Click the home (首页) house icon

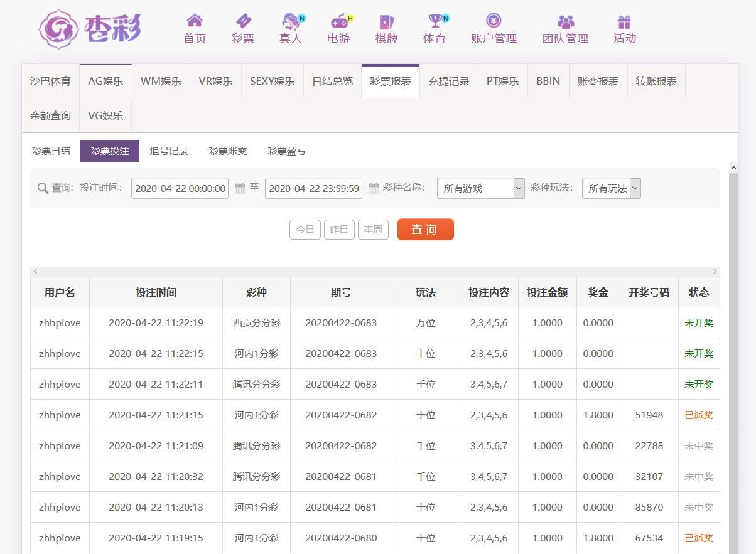(195, 21)
